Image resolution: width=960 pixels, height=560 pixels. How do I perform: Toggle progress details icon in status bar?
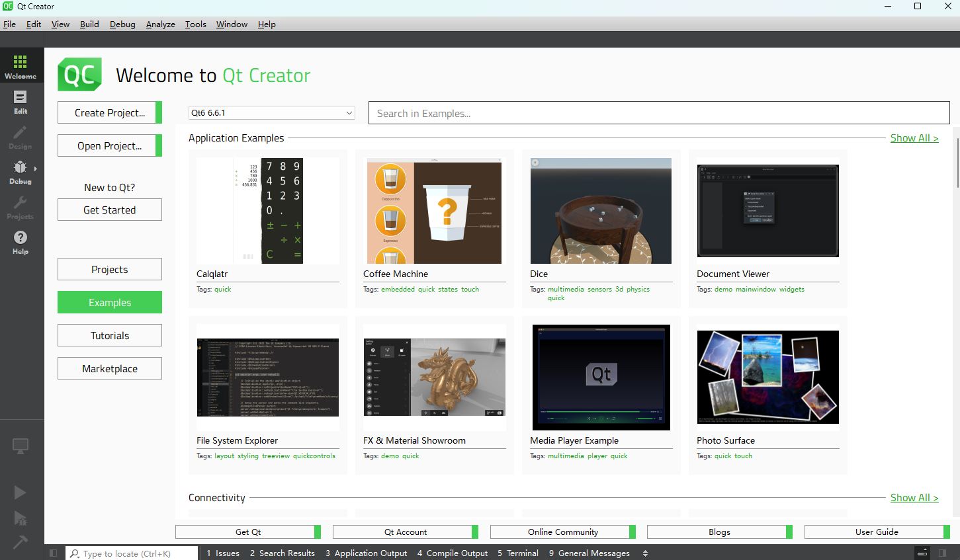pos(922,553)
